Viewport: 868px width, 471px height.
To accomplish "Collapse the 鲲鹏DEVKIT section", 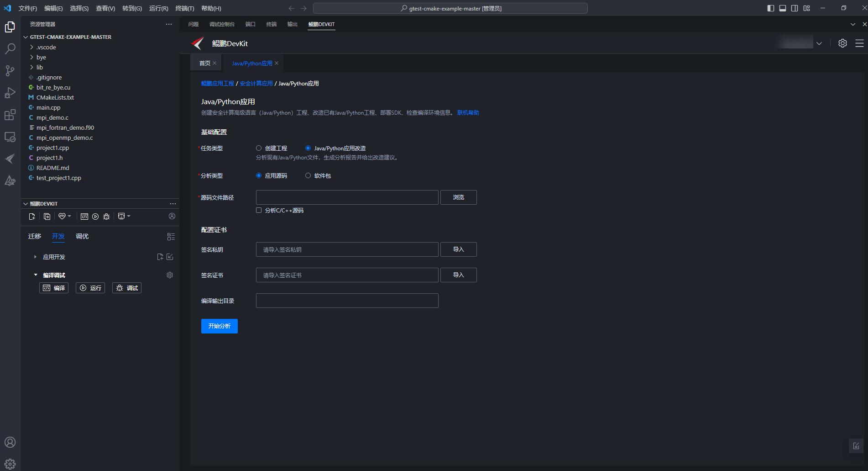I will click(x=26, y=204).
